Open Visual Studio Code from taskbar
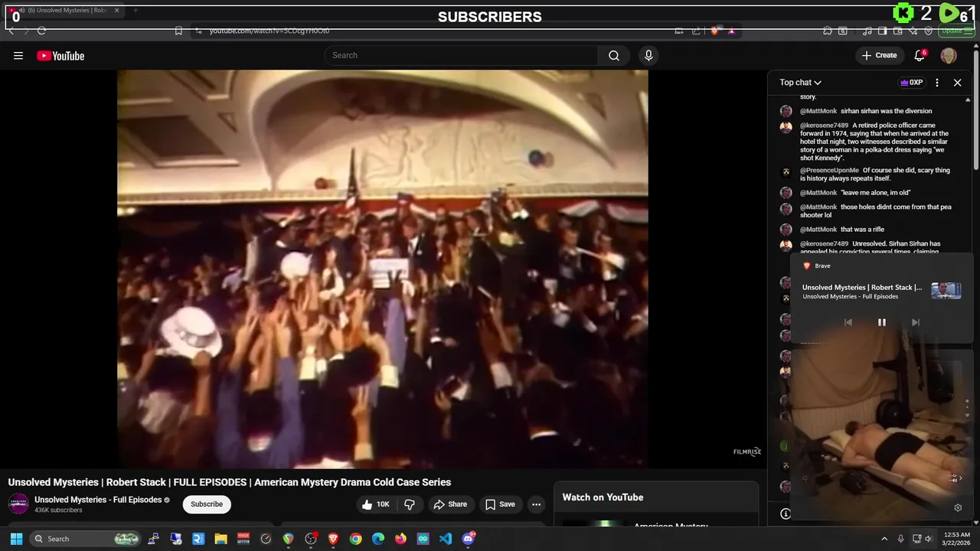980x551 pixels. click(446, 539)
